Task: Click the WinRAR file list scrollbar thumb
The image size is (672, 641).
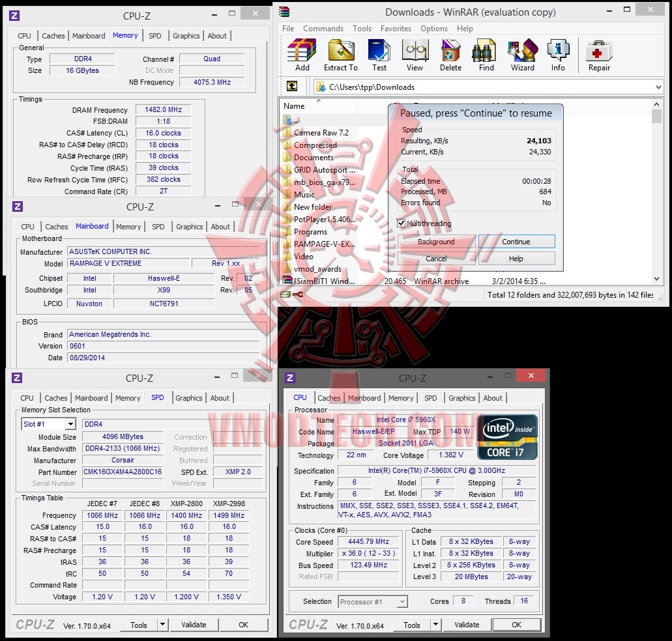Action: [x=656, y=117]
